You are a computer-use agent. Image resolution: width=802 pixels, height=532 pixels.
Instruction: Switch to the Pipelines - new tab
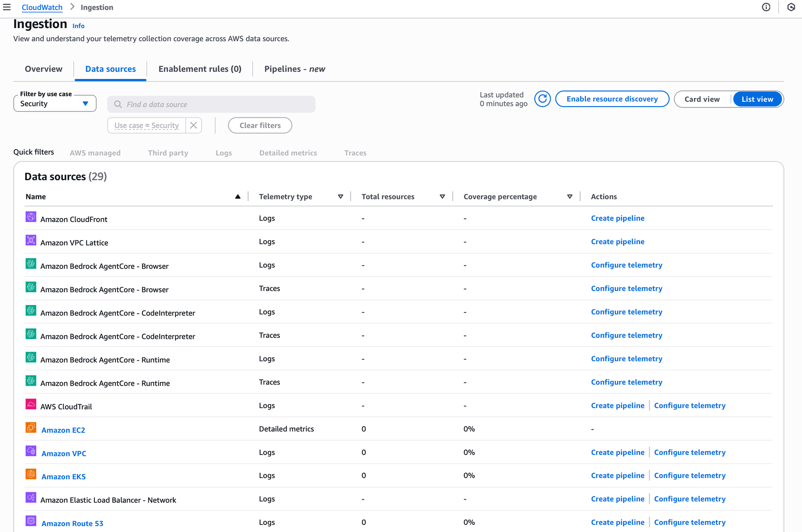[x=294, y=69]
